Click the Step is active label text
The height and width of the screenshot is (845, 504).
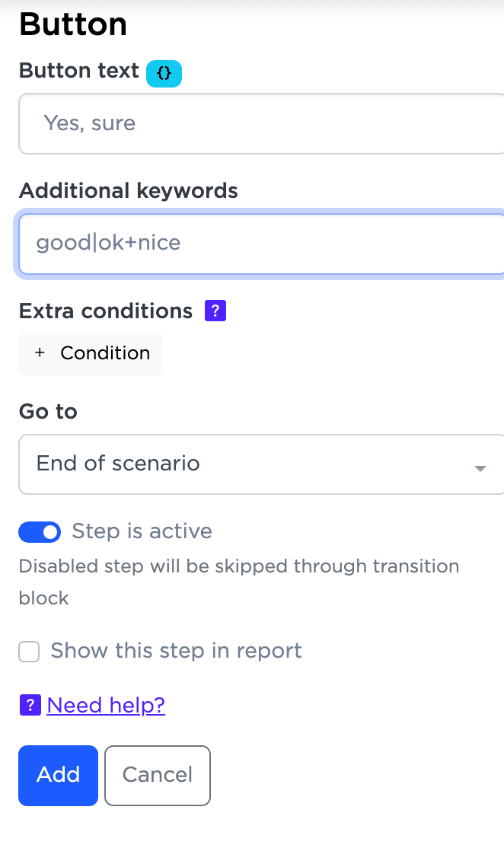click(142, 531)
